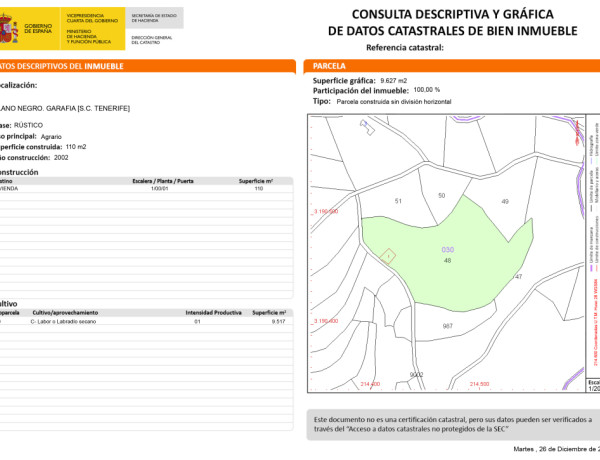
Task: Click the gray catastral disclaimer notice box
Action: coord(452,425)
